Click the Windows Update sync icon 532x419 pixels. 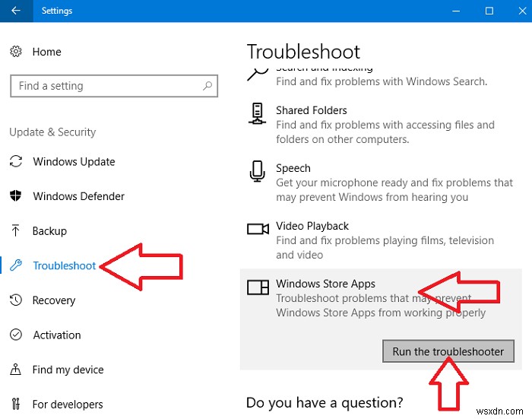[16, 161]
